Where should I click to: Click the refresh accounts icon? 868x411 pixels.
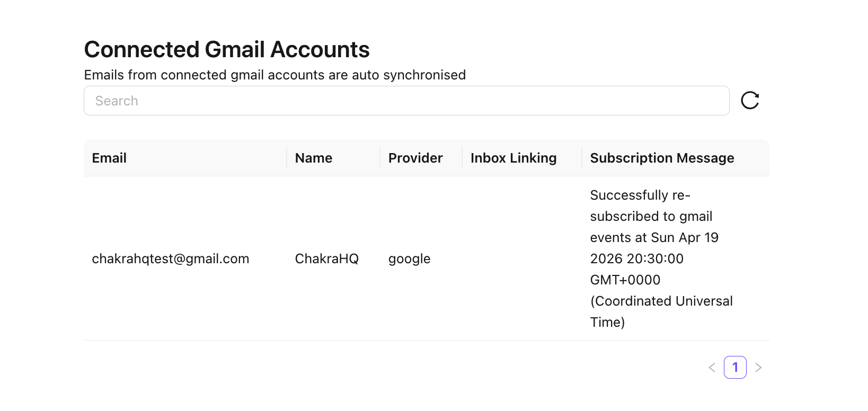pos(750,101)
